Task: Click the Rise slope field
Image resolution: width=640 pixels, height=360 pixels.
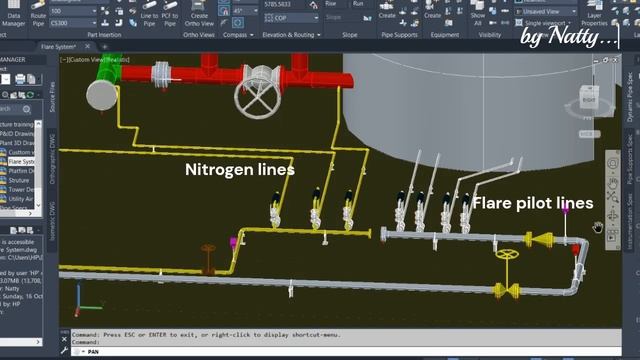Action: tap(336, 4)
